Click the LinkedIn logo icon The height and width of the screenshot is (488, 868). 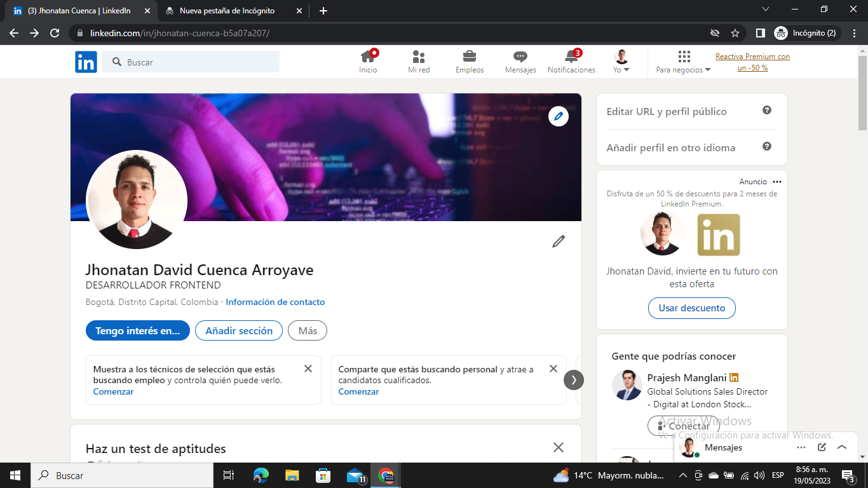pos(86,62)
